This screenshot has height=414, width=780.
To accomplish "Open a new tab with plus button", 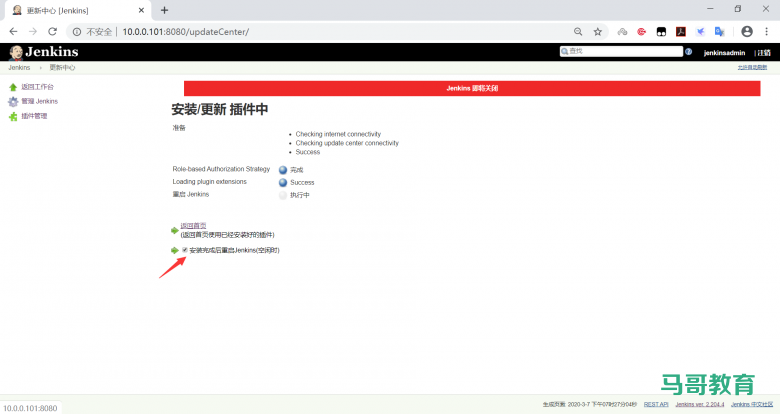I will [x=165, y=10].
